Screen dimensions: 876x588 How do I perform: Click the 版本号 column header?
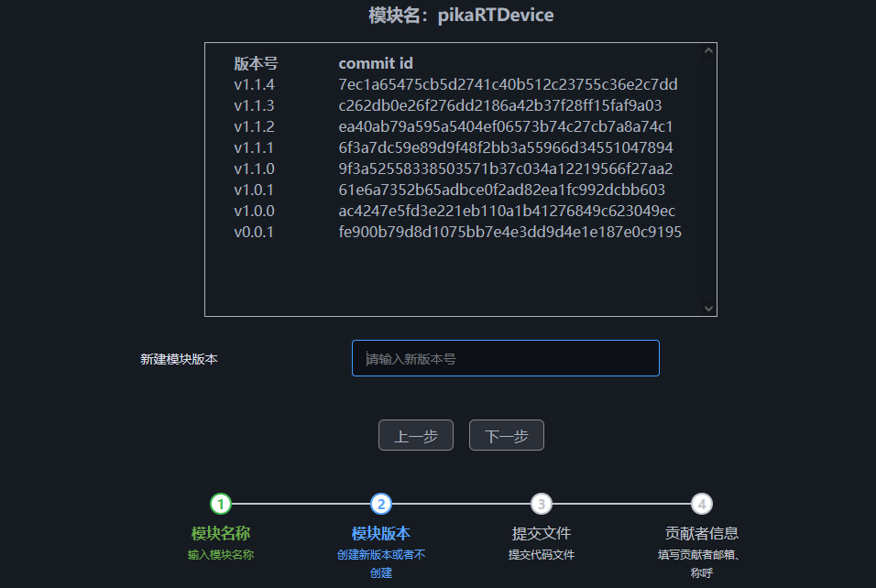click(x=255, y=62)
